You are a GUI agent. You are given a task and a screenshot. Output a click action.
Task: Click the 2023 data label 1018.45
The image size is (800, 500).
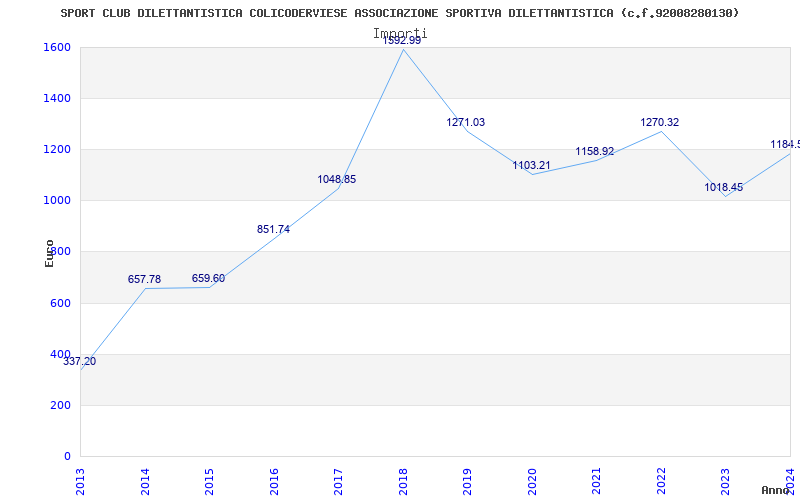point(724,187)
